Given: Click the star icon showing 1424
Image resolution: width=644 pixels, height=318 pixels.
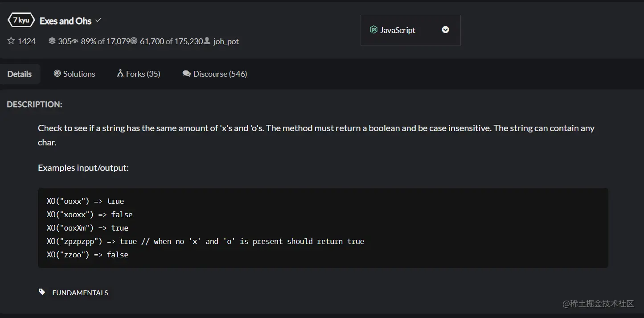Looking at the screenshot, I should pos(11,41).
